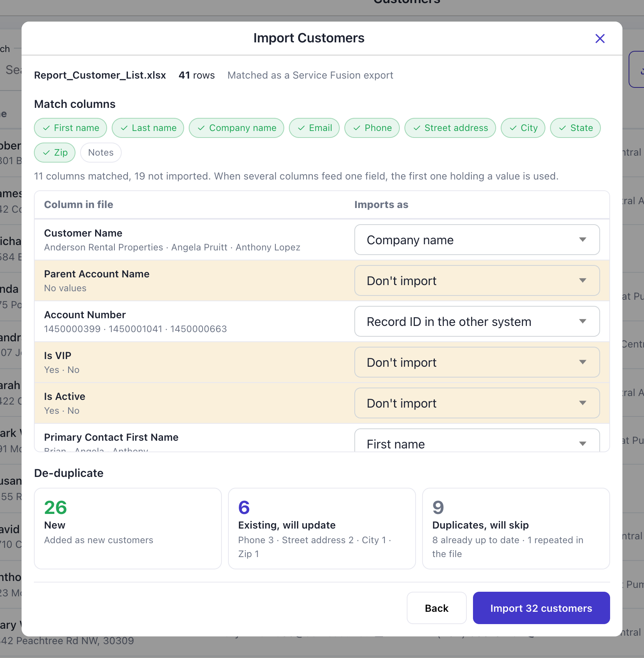Expand the Account Number mapping dropdown

(477, 321)
